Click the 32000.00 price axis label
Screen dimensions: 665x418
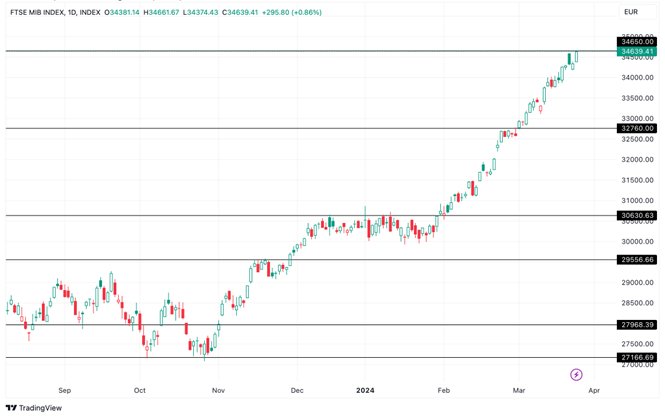coord(637,159)
